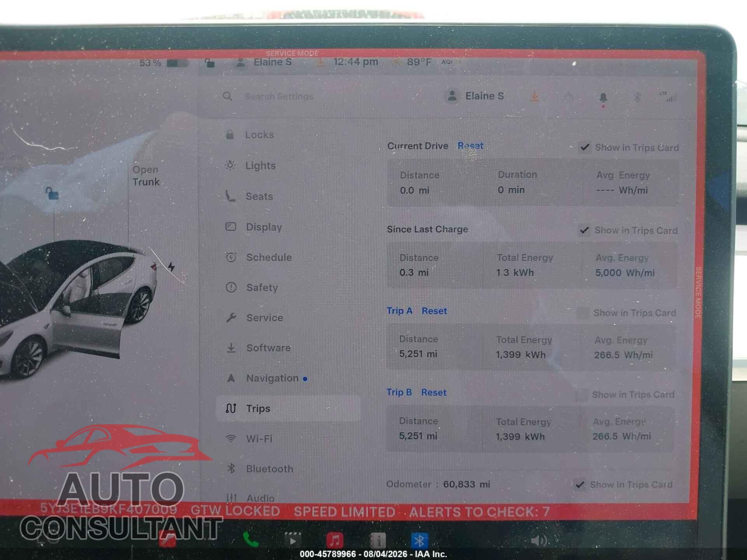Viewport: 747px width, 560px height.
Task: Open the music app icon
Action: (335, 540)
